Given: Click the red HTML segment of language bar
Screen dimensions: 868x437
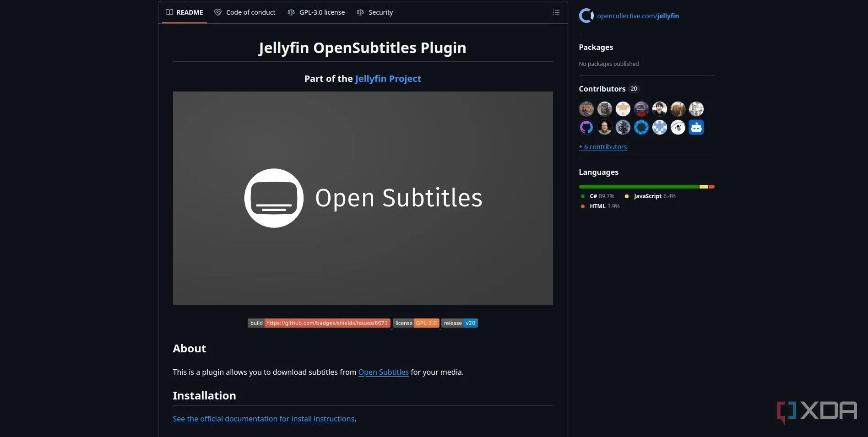Looking at the screenshot, I should click(711, 187).
